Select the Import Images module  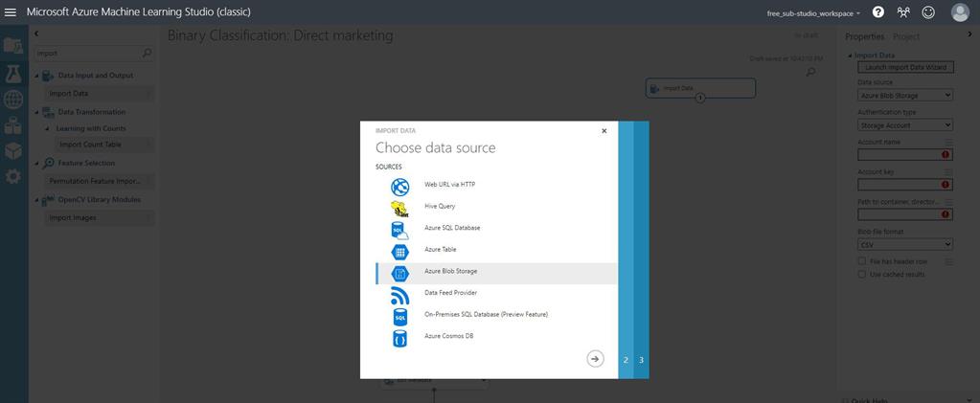pyautogui.click(x=100, y=218)
